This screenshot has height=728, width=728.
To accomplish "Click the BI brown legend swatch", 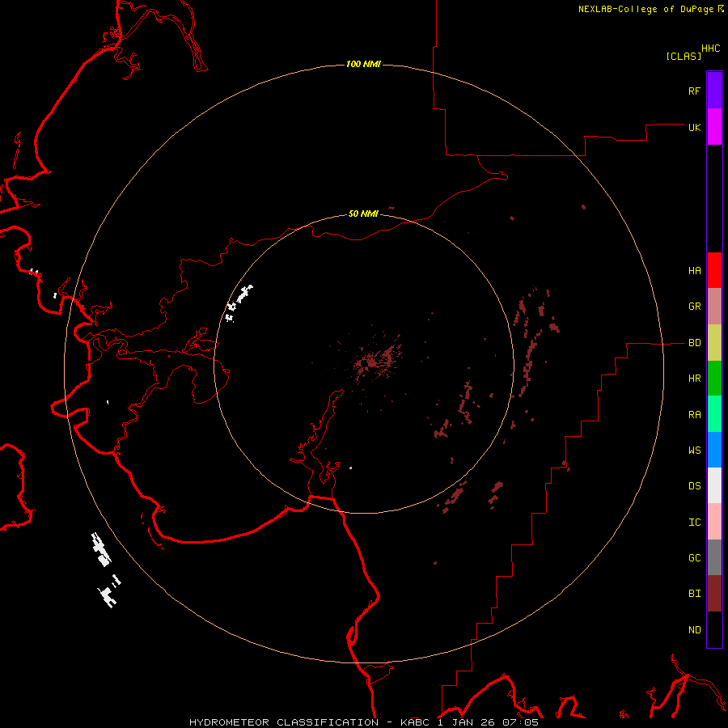I will [x=714, y=594].
